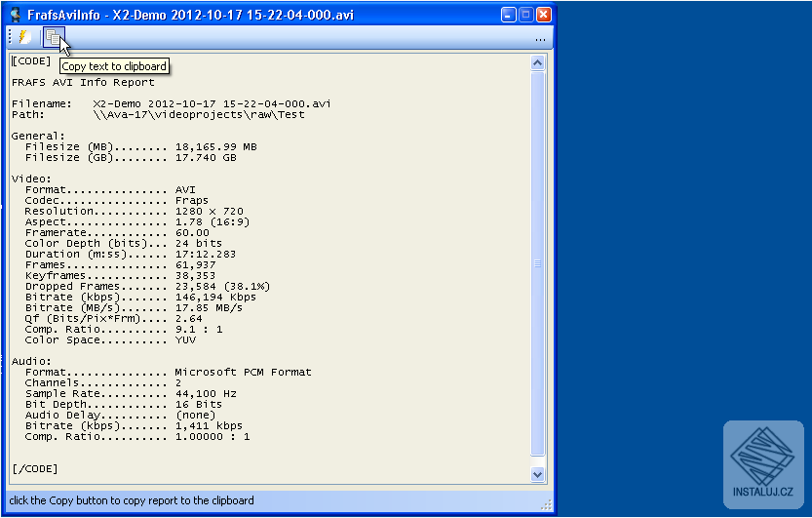Click the Framerate 60.00 line

coord(117,232)
